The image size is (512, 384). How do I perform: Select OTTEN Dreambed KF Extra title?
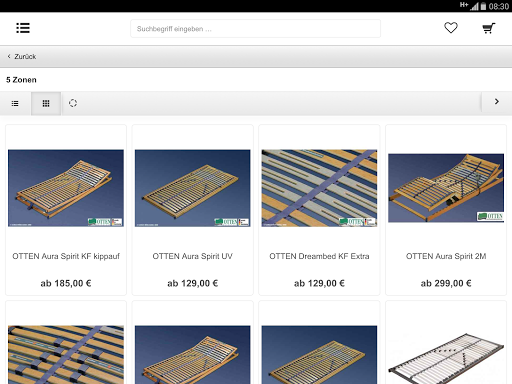pos(319,256)
